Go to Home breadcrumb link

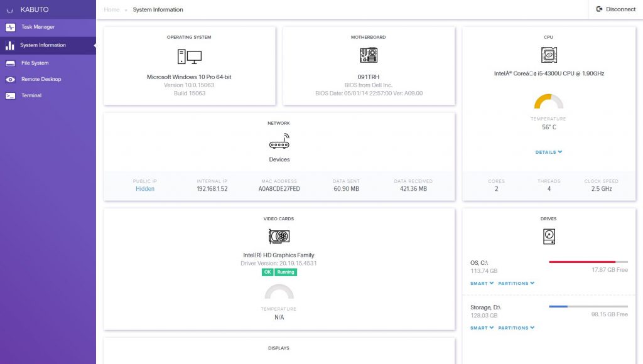[112, 9]
